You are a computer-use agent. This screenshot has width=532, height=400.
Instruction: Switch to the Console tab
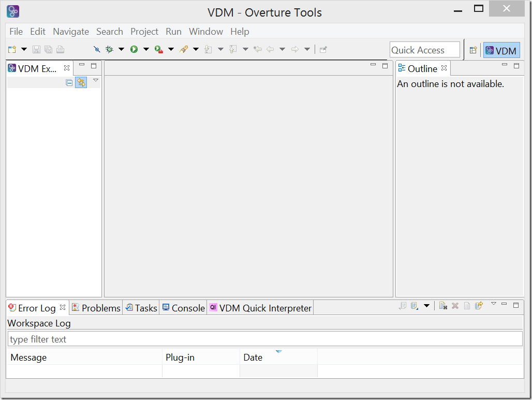coord(184,308)
